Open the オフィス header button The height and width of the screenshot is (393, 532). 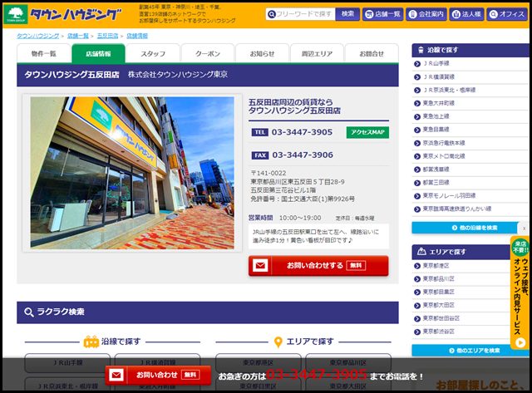pos(507,14)
